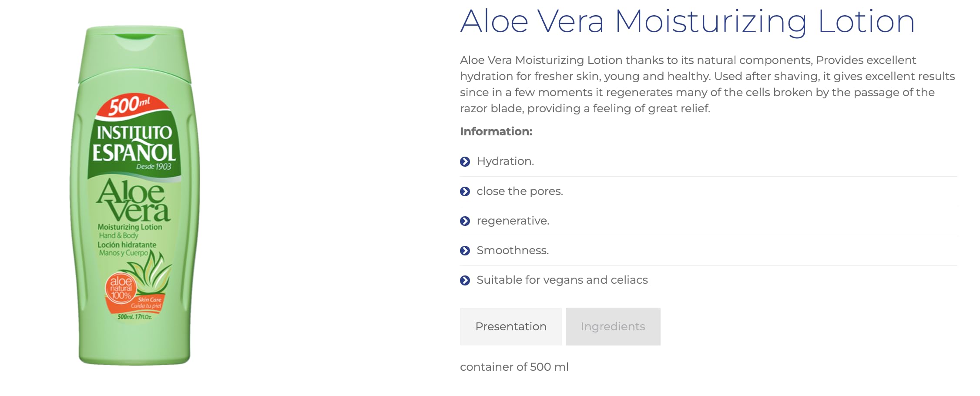Switch to the Presentation tab
This screenshot has width=980, height=396.
[510, 326]
